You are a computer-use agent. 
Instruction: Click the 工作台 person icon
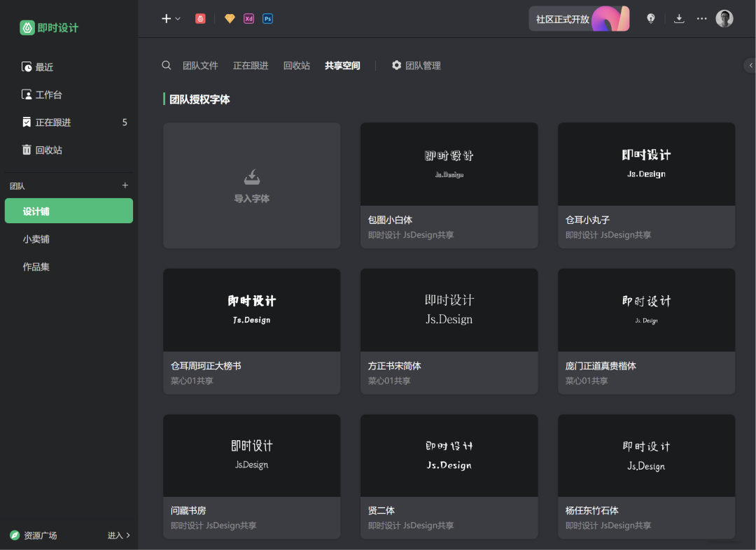coord(27,94)
